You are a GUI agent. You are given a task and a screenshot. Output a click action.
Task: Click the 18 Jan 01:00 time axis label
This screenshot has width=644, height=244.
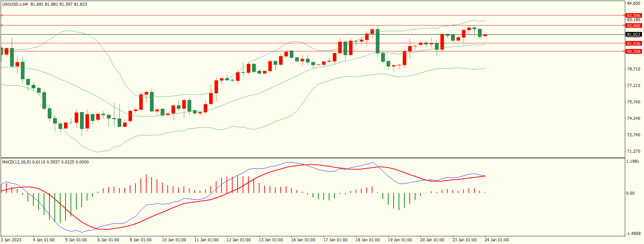click(367, 240)
